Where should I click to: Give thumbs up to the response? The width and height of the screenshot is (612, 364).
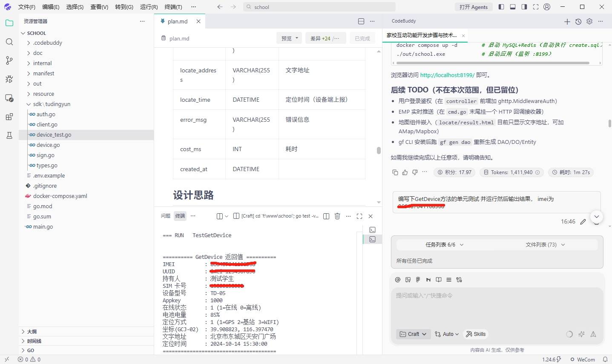[405, 172]
